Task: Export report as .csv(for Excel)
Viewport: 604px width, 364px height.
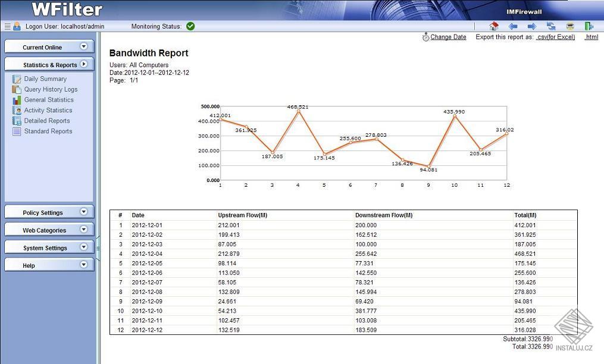Action: point(555,37)
